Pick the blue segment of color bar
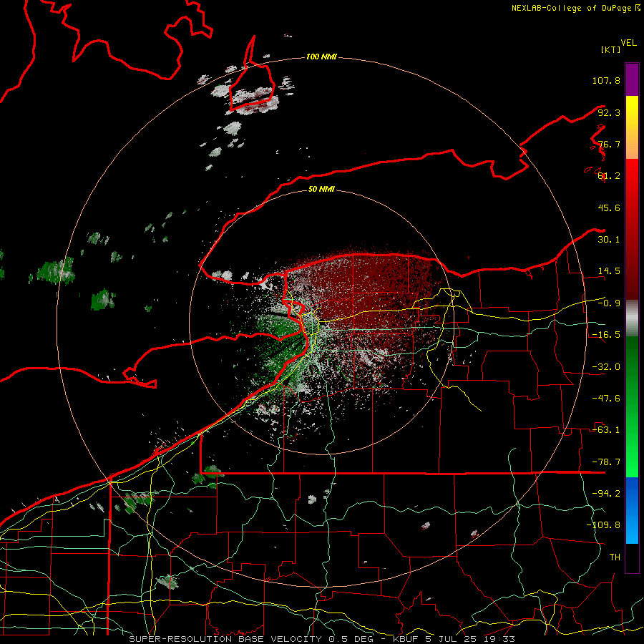Viewport: 644px width, 644px height. pyautogui.click(x=632, y=510)
